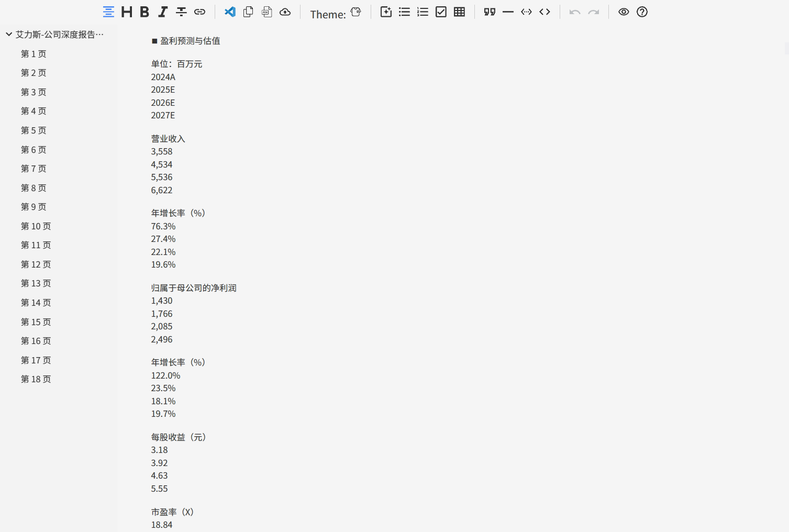Click the revenue value 3,558

point(162,151)
